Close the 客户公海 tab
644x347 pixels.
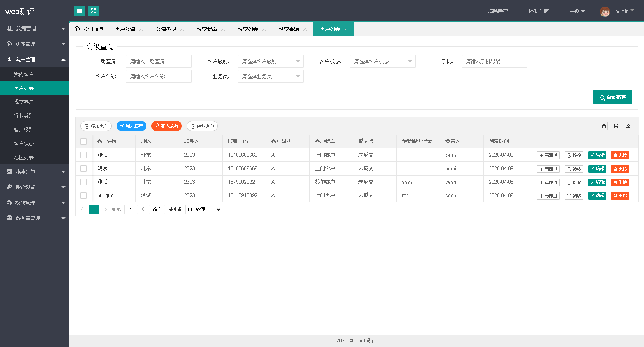(x=141, y=29)
